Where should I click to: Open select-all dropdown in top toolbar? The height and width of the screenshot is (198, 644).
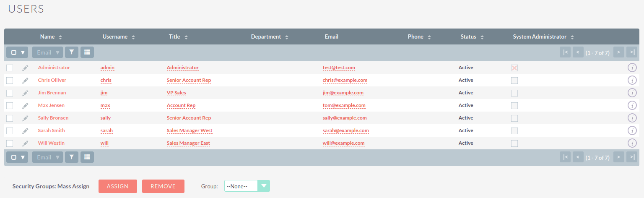(17, 52)
